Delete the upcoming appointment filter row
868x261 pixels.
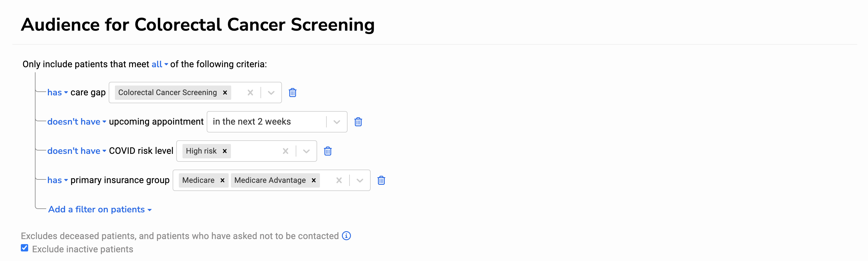click(358, 122)
